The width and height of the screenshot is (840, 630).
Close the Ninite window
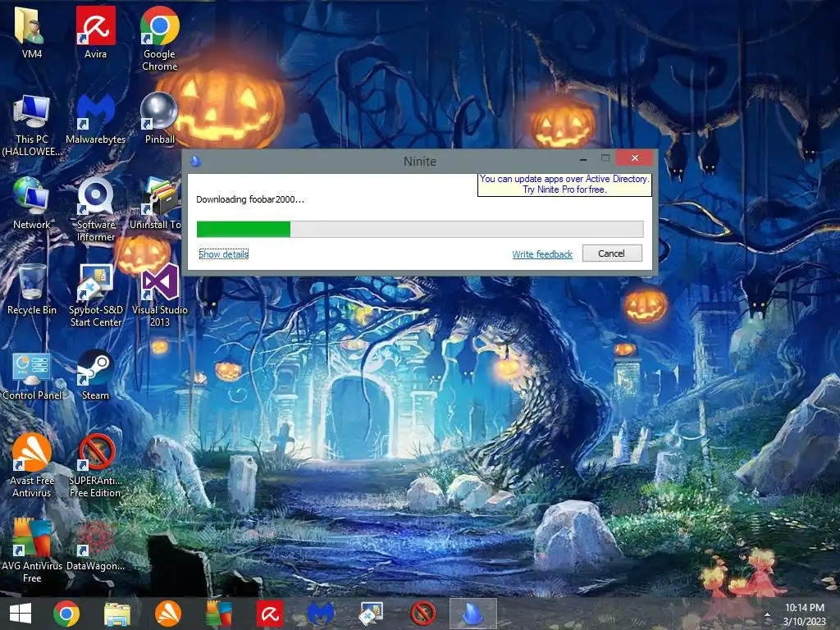(635, 158)
